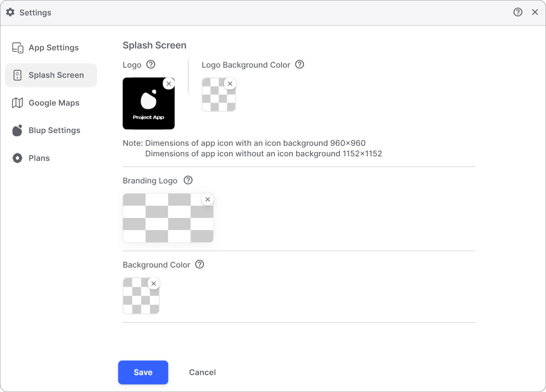Go to Google Maps settings

click(54, 103)
